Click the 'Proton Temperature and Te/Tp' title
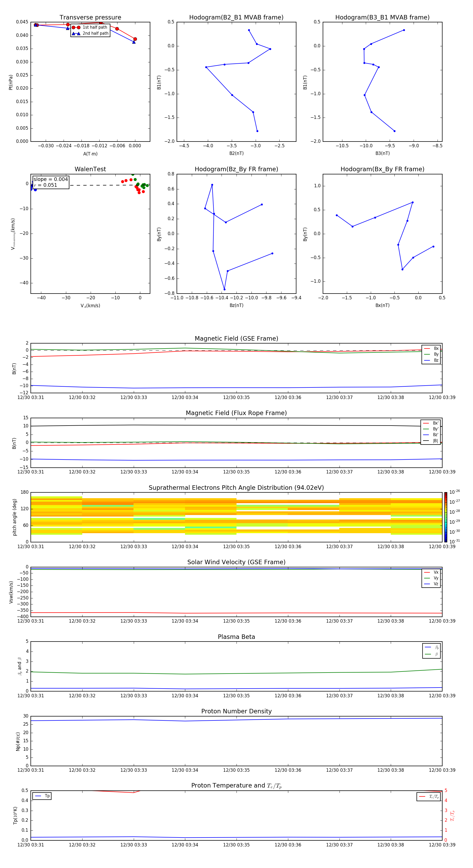The height and width of the screenshot is (868, 473). pos(236,786)
